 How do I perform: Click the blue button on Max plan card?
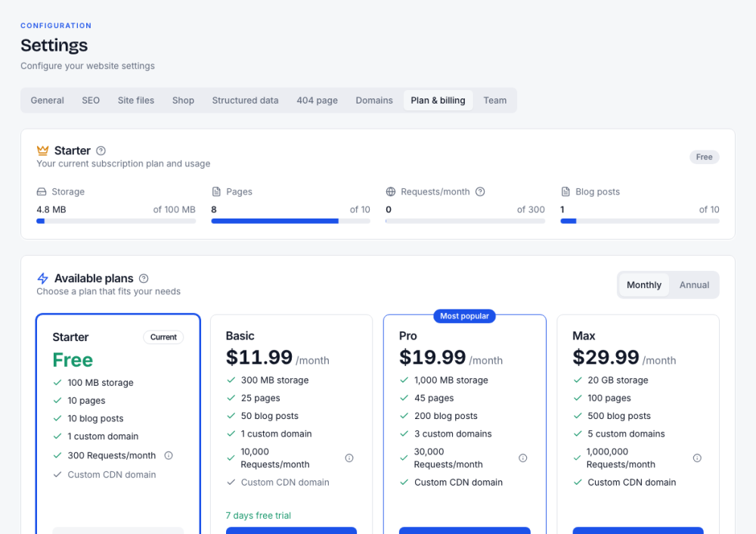click(638, 531)
